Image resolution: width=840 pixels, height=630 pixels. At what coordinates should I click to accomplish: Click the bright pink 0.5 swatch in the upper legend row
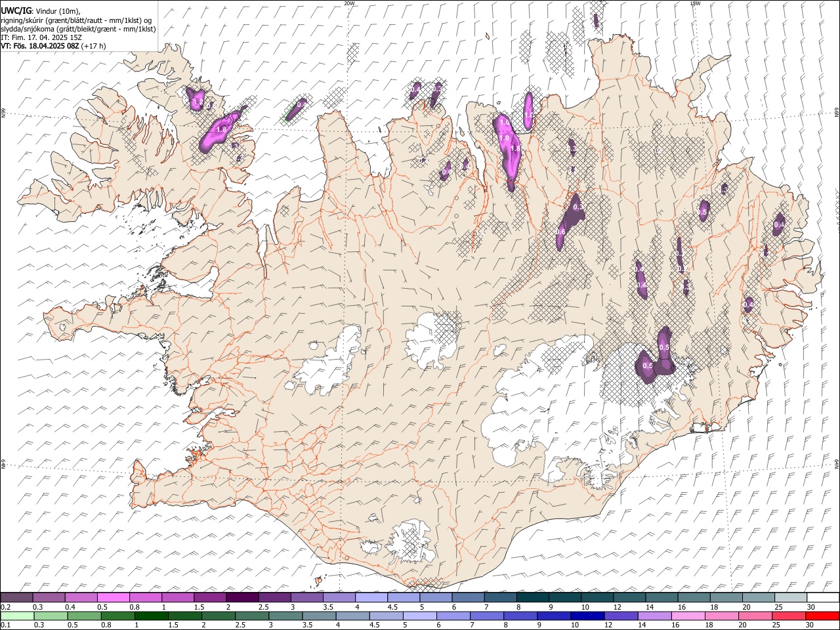tap(113, 598)
